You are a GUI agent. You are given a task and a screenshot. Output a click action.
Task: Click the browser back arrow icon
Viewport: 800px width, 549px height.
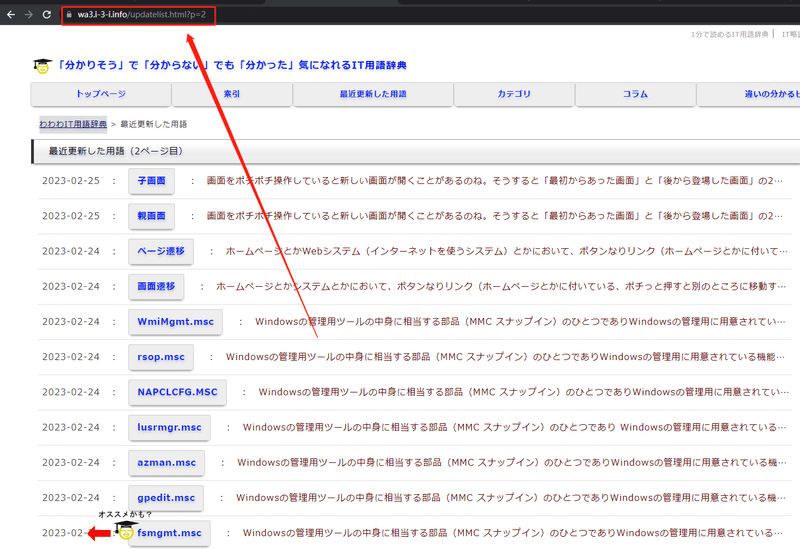coord(11,15)
